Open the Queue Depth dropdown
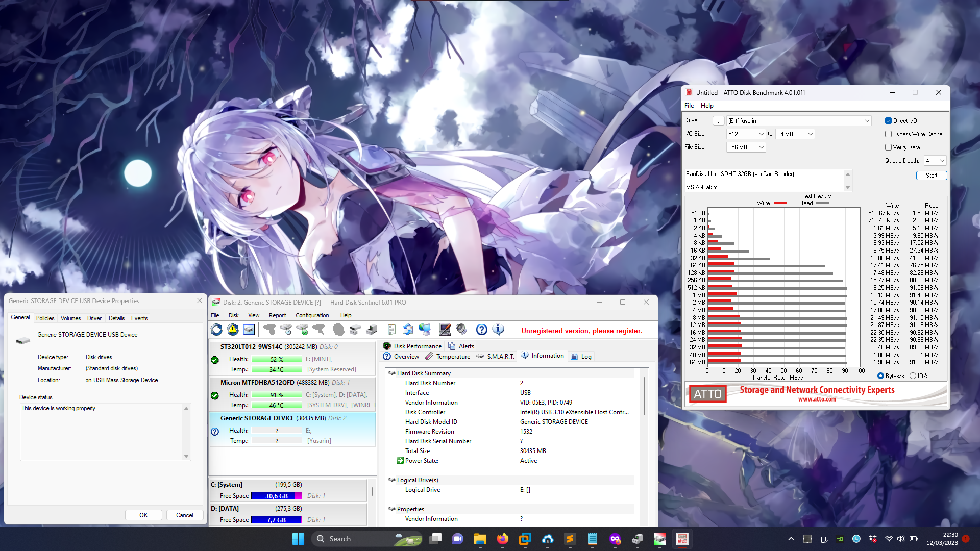The image size is (980, 551). (x=935, y=161)
